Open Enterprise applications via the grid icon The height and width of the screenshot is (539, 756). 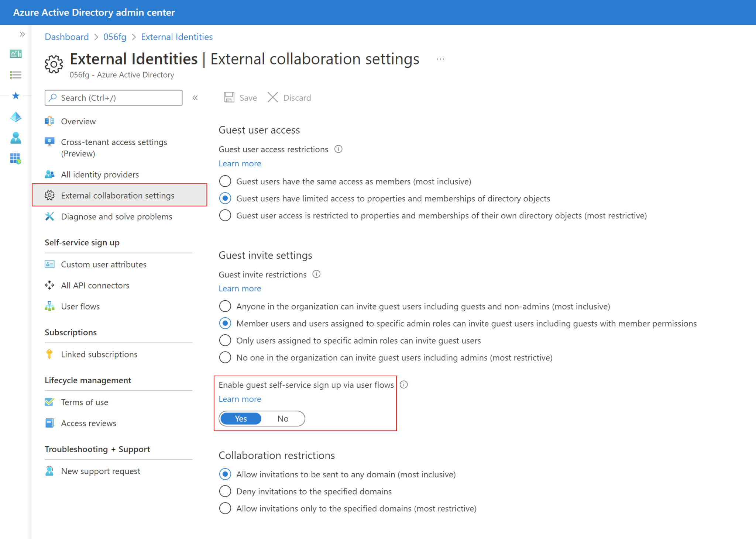click(x=16, y=159)
